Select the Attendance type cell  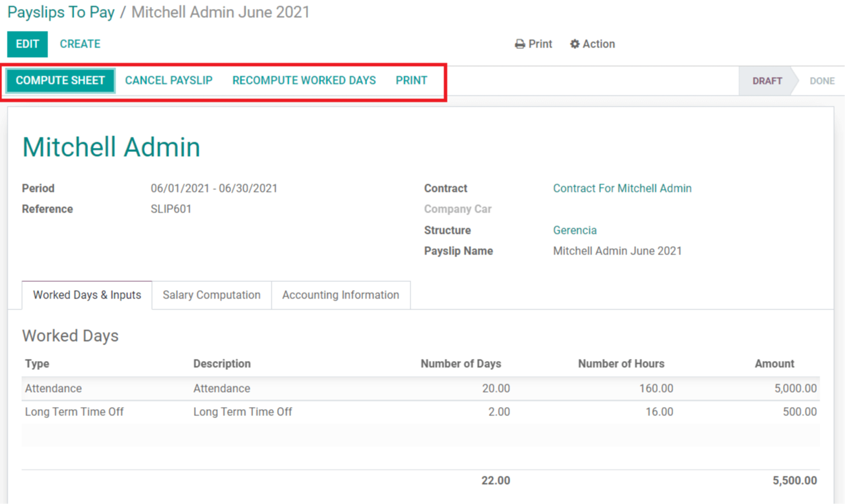pos(54,388)
